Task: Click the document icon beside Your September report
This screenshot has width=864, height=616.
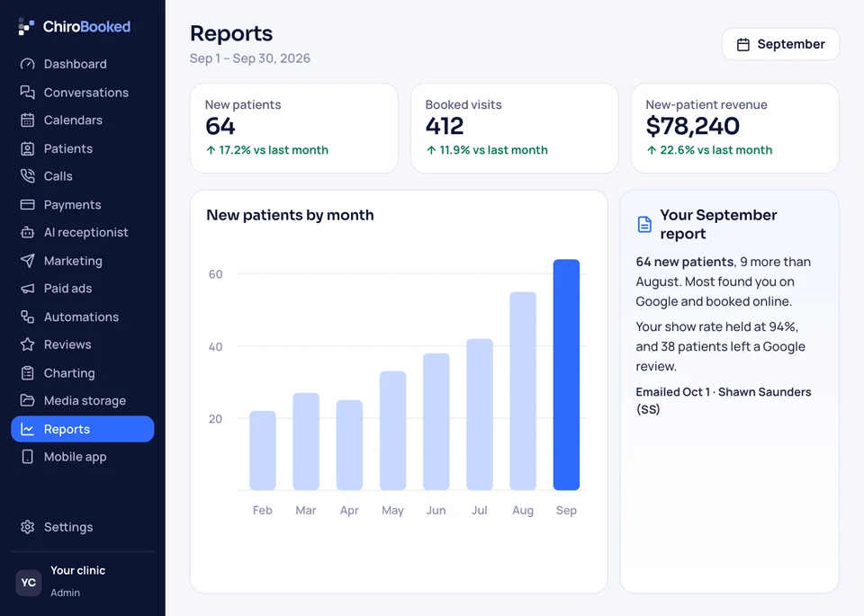Action: tap(644, 224)
